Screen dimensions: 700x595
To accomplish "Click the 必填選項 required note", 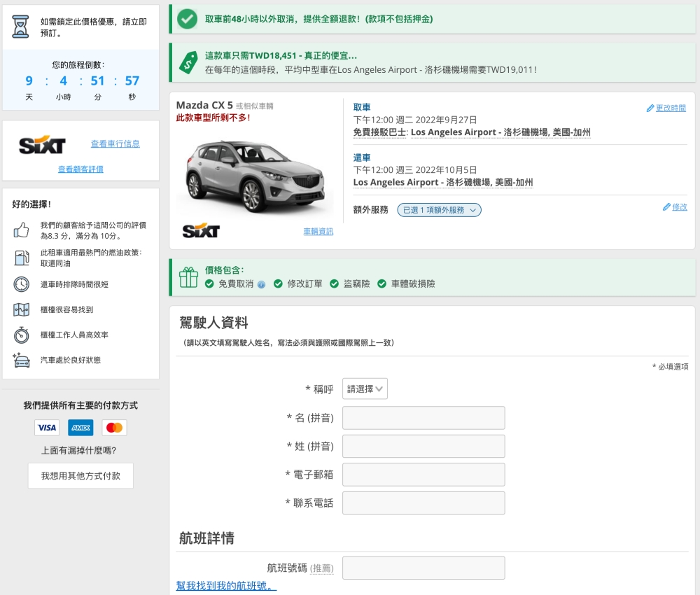I will click(670, 367).
